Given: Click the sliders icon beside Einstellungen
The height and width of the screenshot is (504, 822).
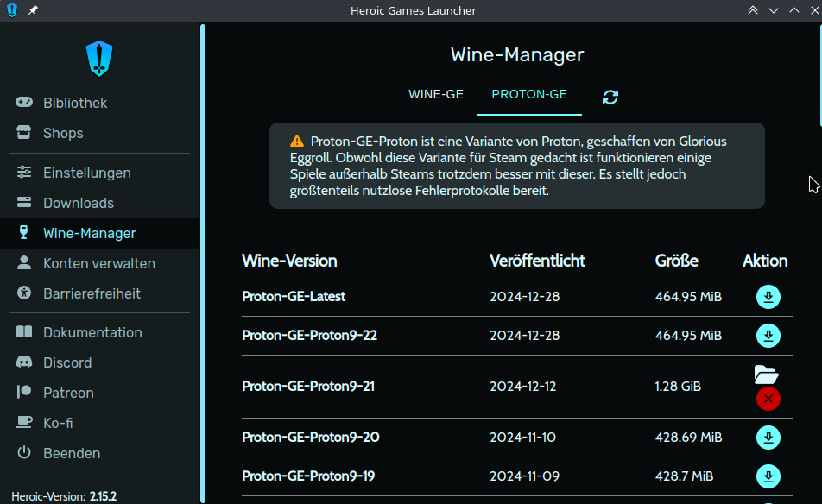Looking at the screenshot, I should (x=24, y=172).
